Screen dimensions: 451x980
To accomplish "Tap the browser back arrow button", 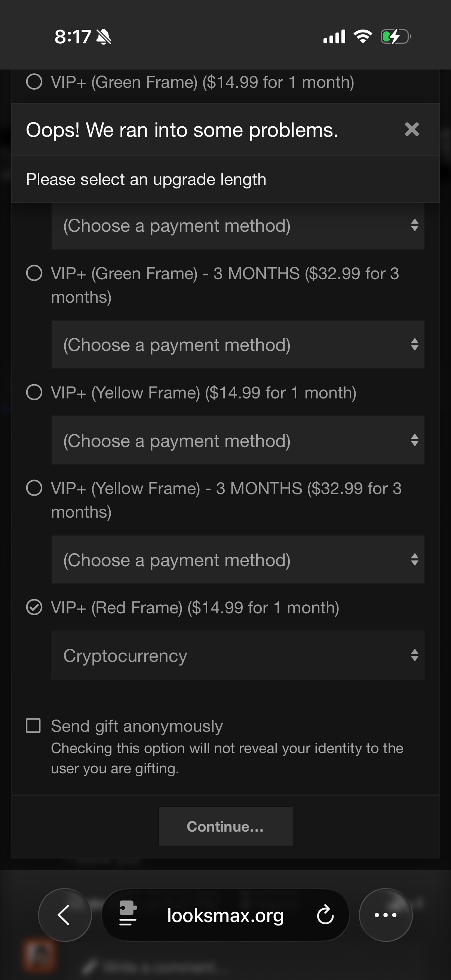I will click(x=65, y=915).
